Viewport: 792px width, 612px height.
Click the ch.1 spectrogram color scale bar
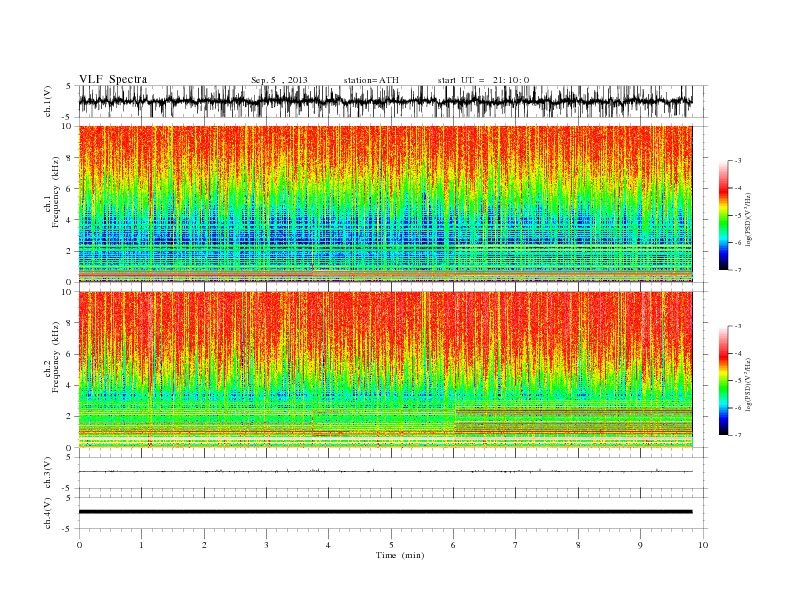tap(723, 216)
